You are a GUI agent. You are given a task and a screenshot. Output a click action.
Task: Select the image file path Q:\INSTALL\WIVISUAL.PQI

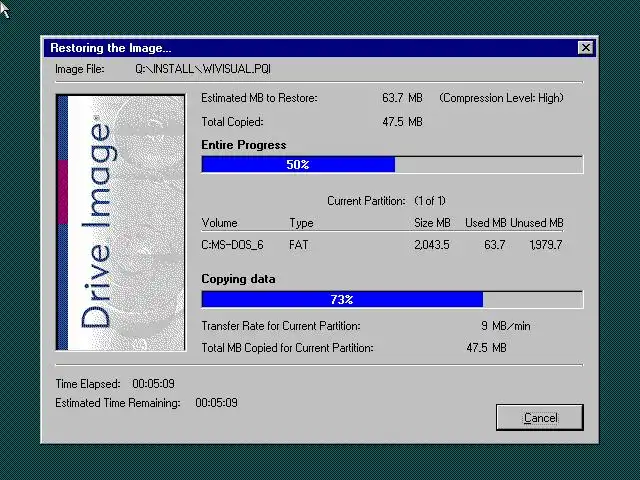coord(203,69)
